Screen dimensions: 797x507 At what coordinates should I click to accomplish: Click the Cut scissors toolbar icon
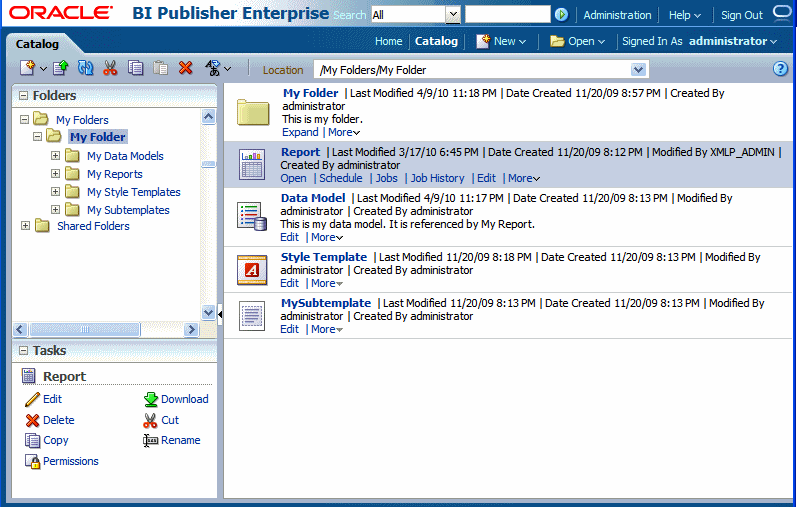[110, 68]
